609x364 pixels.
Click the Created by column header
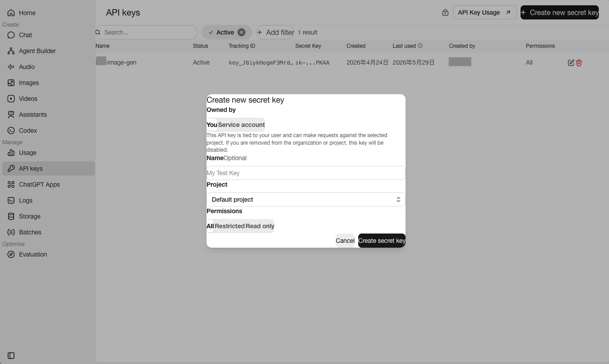pyautogui.click(x=462, y=46)
